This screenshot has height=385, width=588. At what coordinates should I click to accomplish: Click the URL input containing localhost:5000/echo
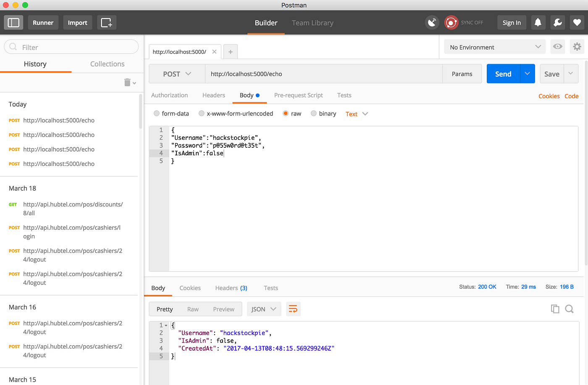point(323,73)
